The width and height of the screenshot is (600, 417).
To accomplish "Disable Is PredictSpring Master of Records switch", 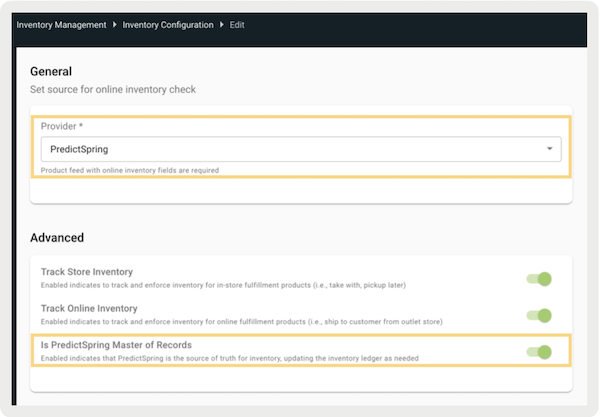I will 539,352.
